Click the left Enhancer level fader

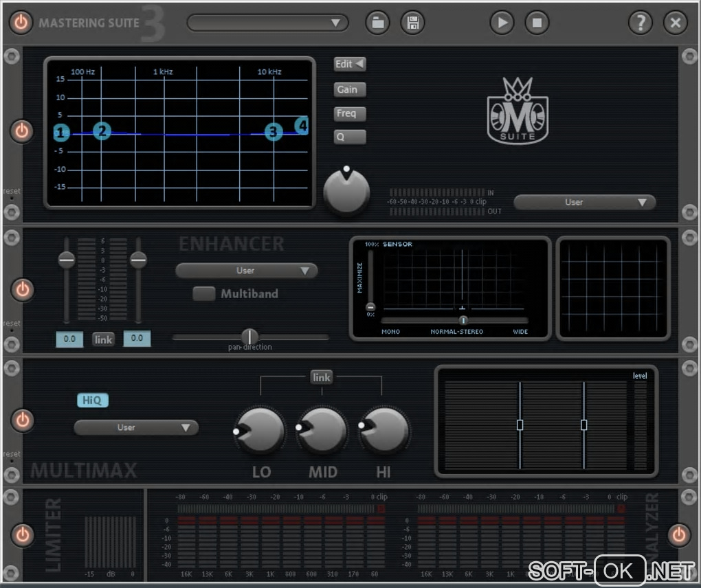tap(67, 259)
